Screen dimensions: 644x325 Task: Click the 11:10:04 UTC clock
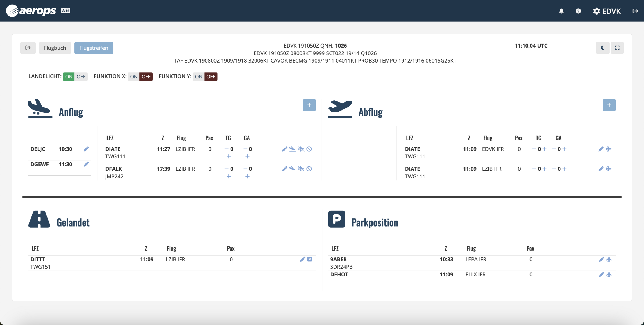[531, 46]
